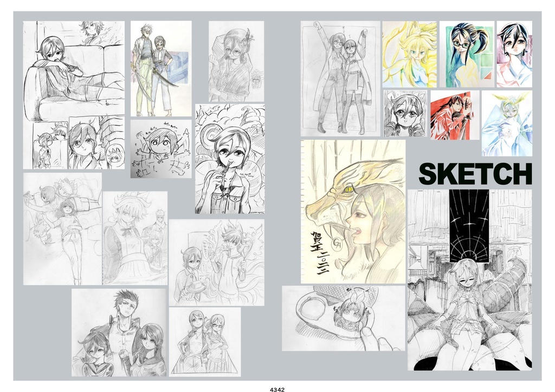Select the dark-haired girl cubist watercolor portrait
The width and height of the screenshot is (555, 392).
tap(514, 54)
